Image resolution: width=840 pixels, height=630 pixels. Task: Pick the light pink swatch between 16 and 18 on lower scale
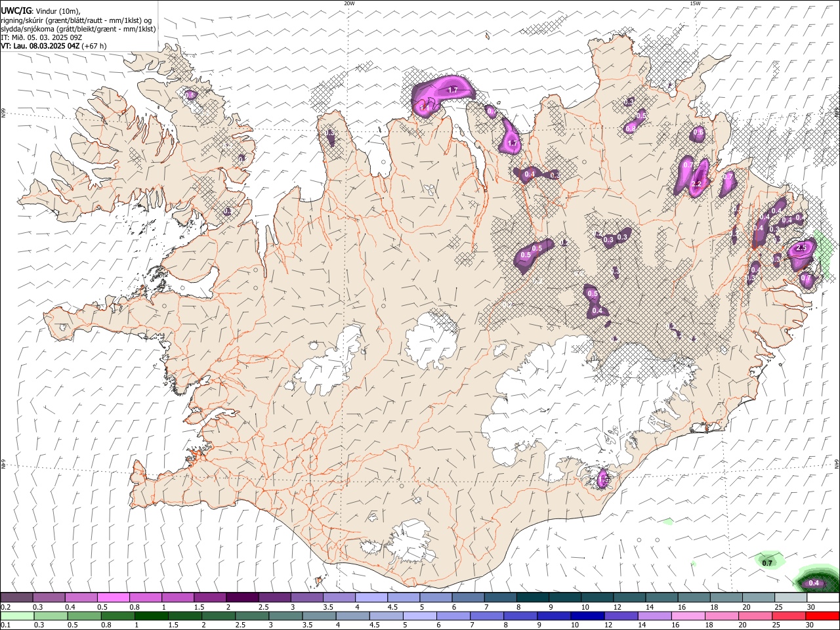click(688, 616)
